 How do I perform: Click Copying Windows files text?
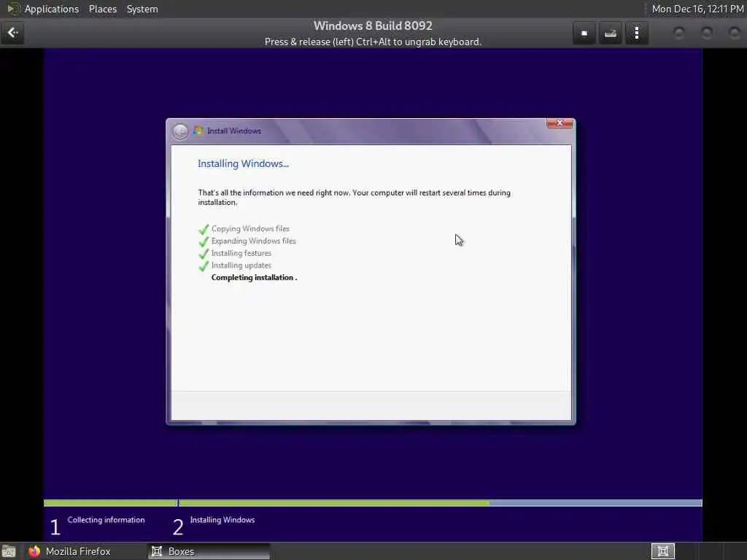pyautogui.click(x=250, y=229)
